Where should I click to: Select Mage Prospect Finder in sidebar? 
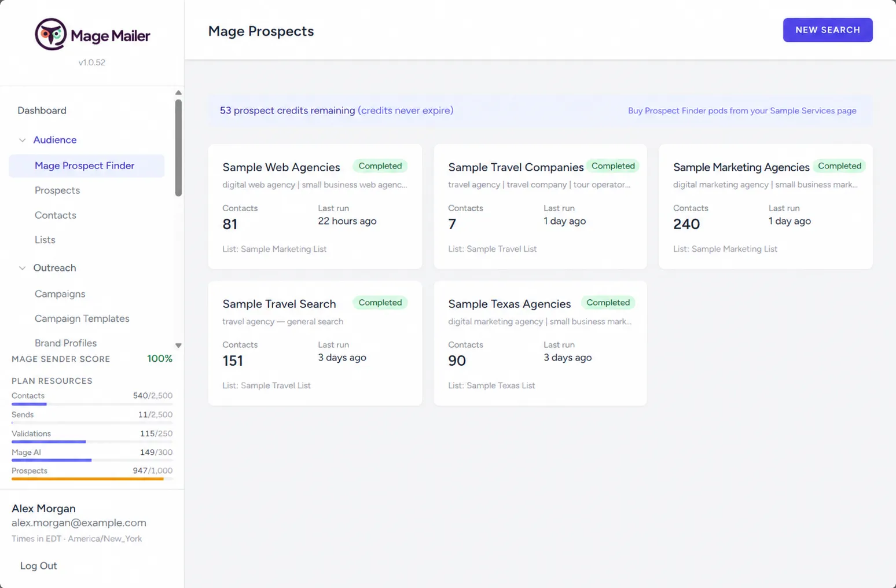(x=87, y=166)
